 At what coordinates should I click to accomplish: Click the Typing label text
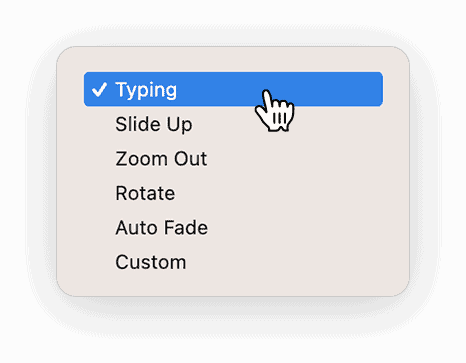[x=146, y=90]
